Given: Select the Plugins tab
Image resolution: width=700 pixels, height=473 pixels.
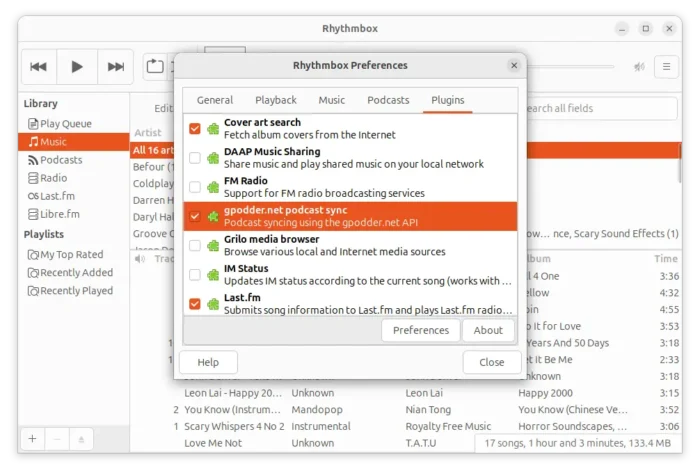Looking at the screenshot, I should pyautogui.click(x=448, y=100).
